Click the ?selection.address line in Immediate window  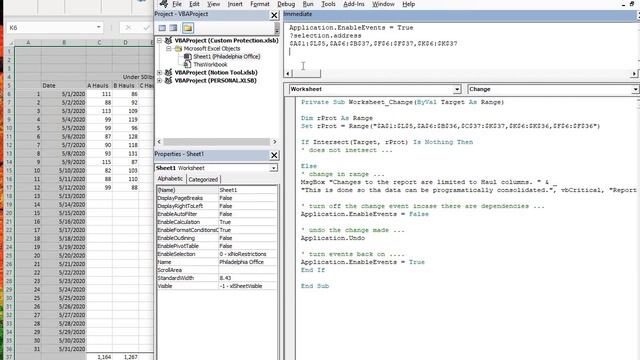click(325, 36)
